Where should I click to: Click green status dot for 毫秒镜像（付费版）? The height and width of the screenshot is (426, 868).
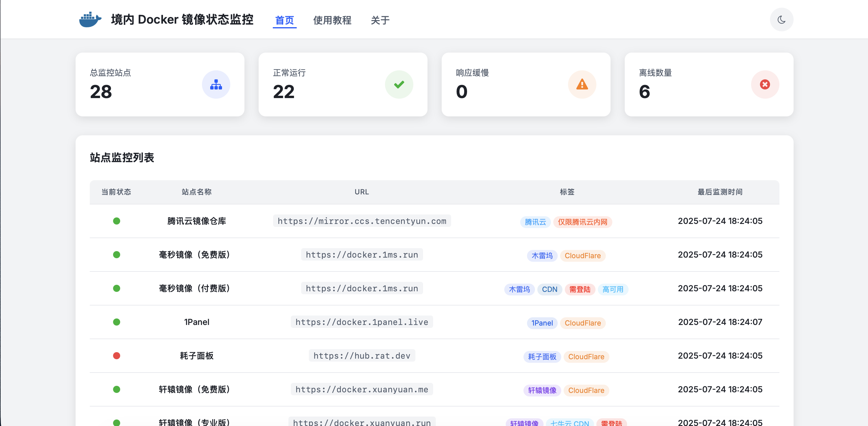point(117,288)
